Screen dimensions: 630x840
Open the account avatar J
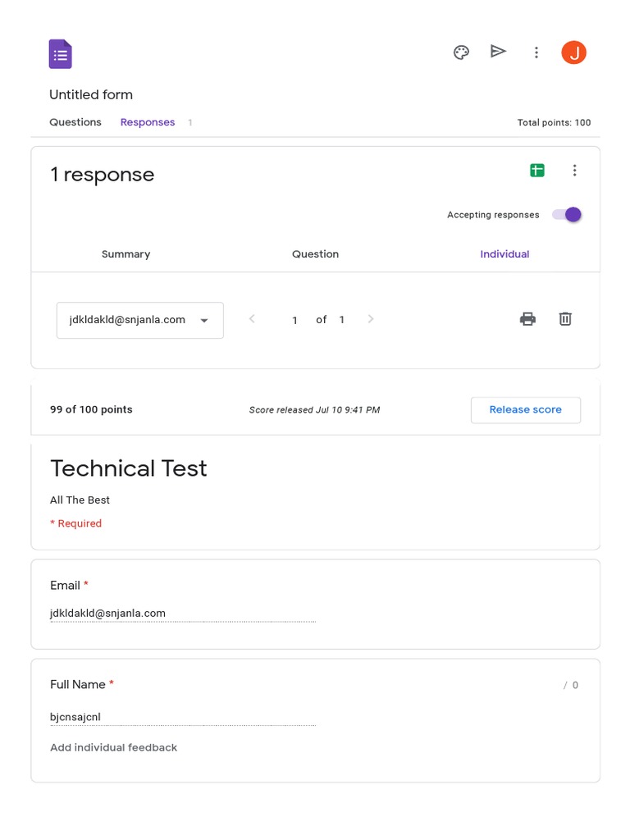573,52
